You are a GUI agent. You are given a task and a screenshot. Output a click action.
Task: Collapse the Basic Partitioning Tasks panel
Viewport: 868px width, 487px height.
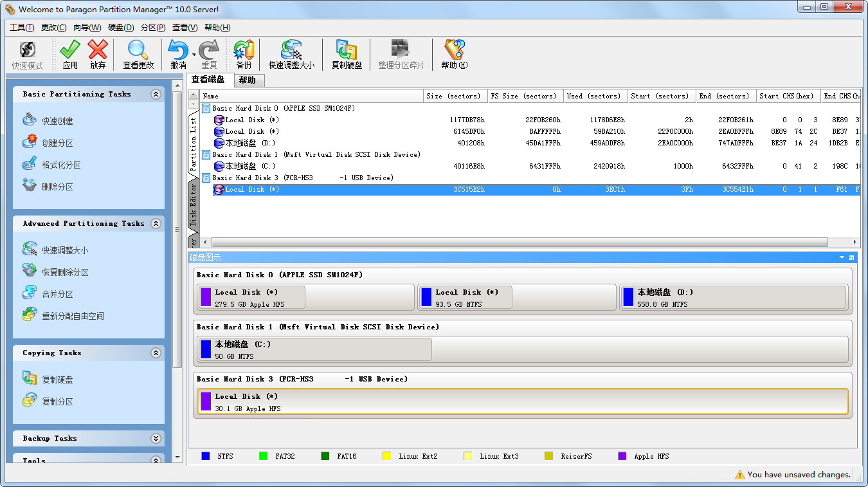pos(156,94)
